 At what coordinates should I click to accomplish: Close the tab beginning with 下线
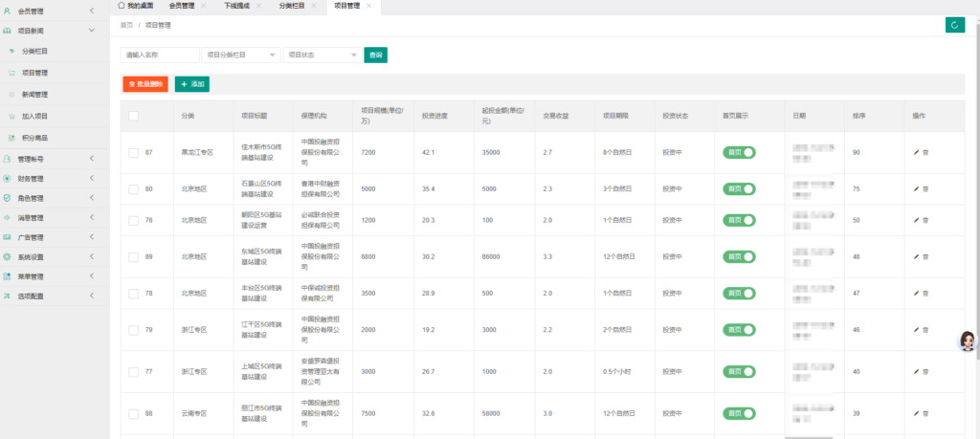(x=258, y=6)
